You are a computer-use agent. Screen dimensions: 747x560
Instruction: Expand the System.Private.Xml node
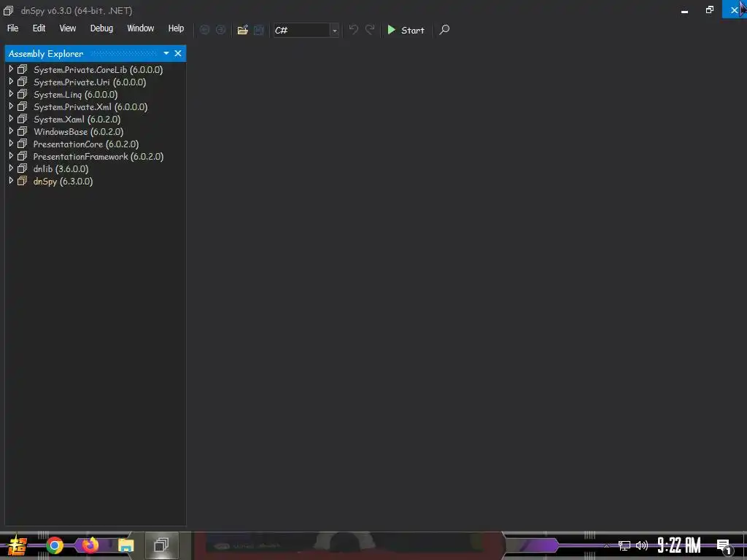pyautogui.click(x=11, y=106)
